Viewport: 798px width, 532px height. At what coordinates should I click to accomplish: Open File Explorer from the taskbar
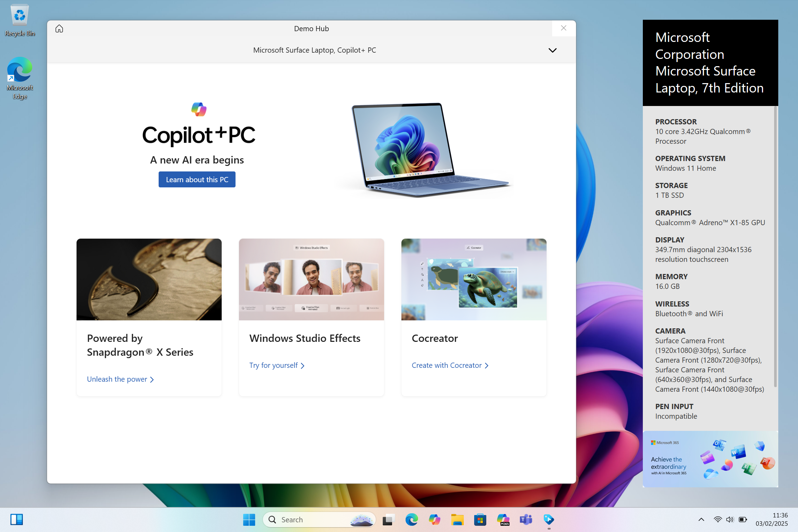point(457,520)
